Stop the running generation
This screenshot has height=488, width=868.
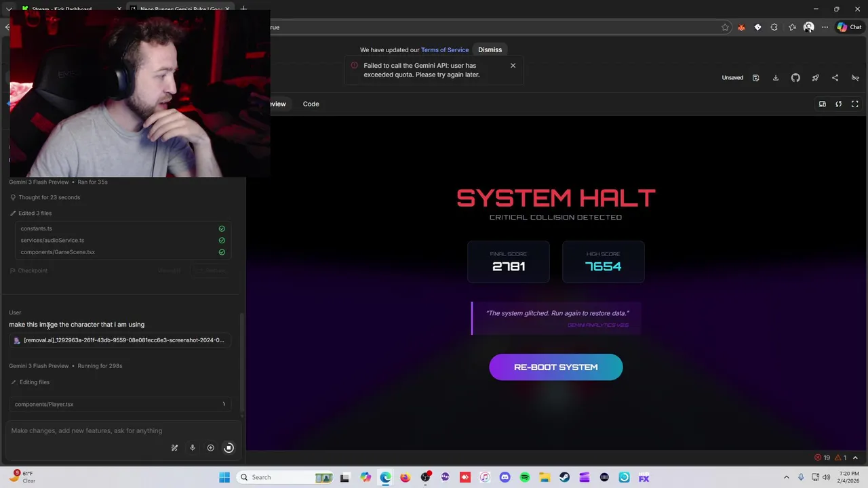(229, 447)
